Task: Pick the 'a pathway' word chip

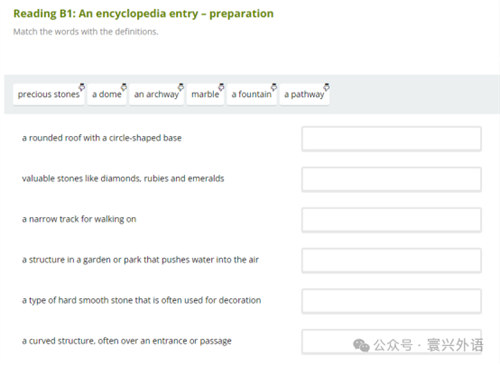Action: tap(304, 94)
